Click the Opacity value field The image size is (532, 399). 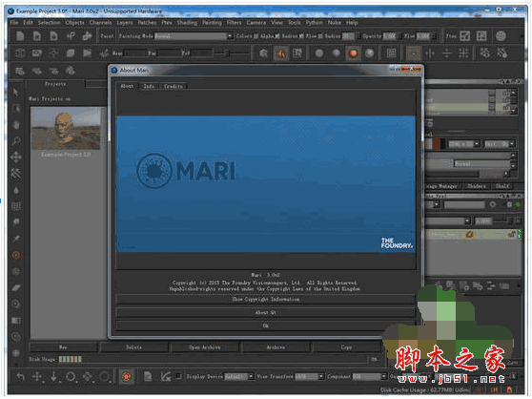pos(390,36)
